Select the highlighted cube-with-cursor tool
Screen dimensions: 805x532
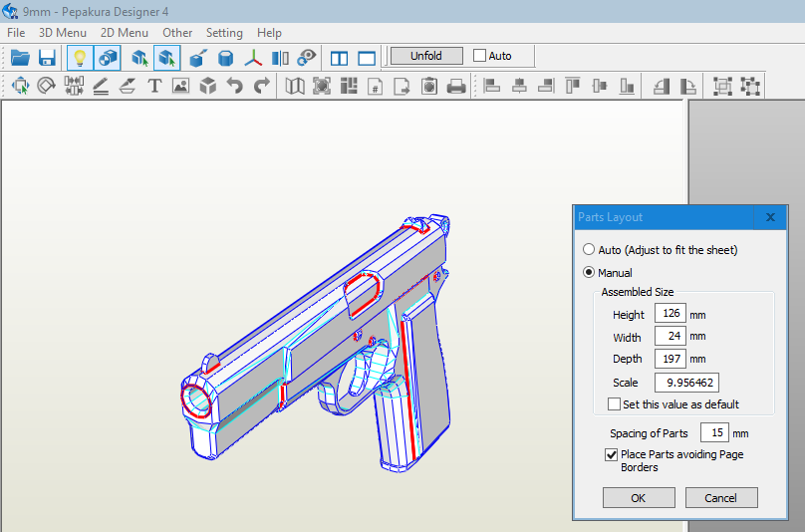click(166, 58)
